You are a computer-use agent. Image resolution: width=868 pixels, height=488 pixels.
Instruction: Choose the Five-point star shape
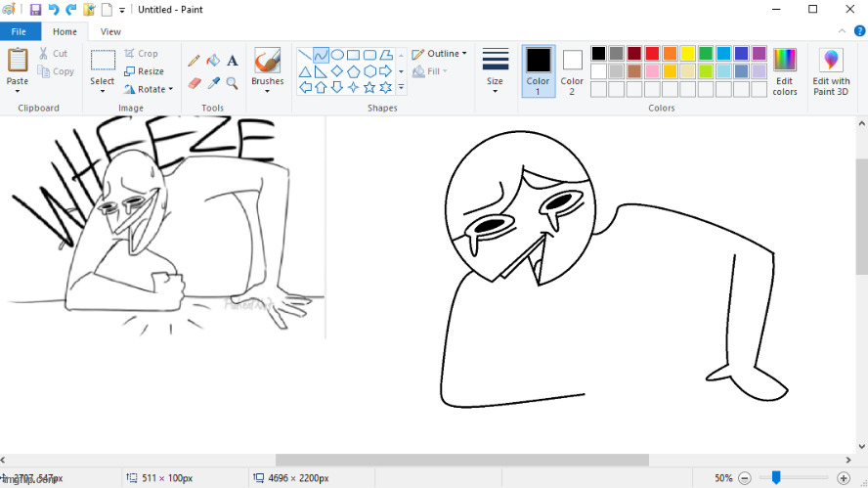[369, 87]
